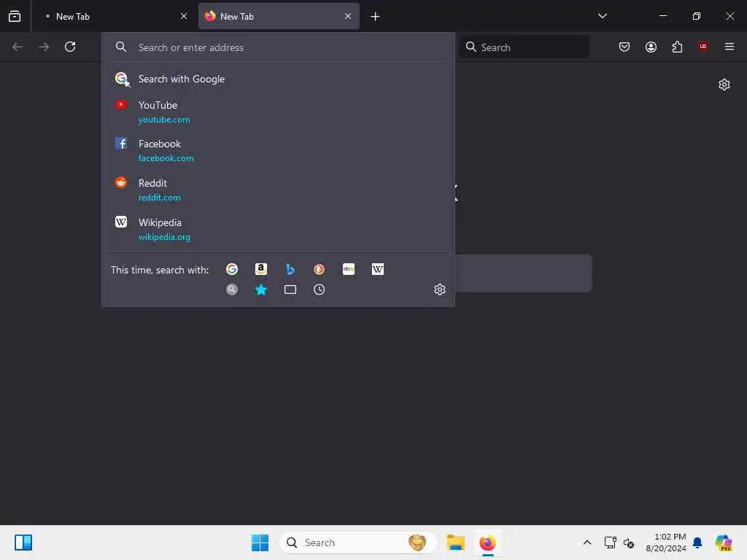This screenshot has width=747, height=560.
Task: Search this time with eBay icon
Action: (349, 270)
